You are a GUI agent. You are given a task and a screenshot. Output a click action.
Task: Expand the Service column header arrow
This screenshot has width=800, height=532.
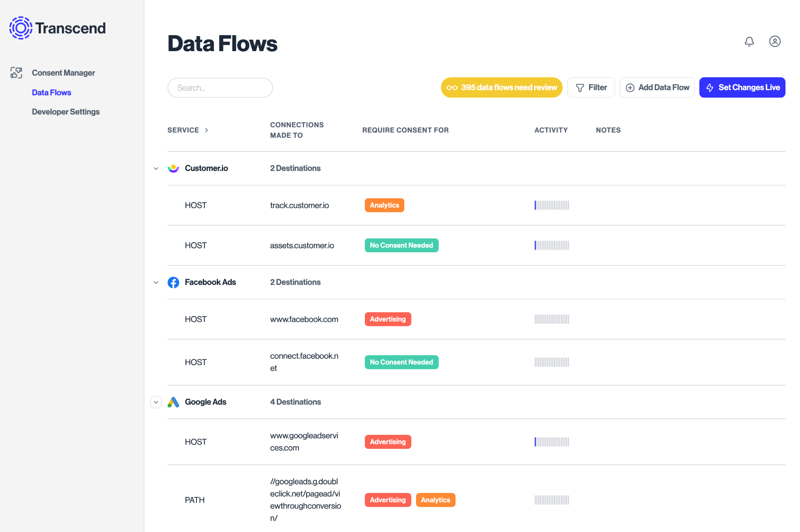pyautogui.click(x=207, y=130)
